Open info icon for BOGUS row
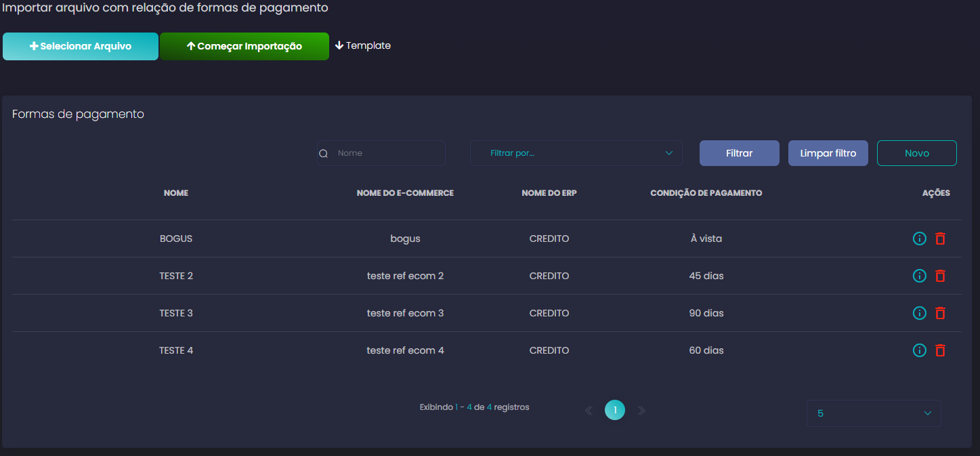This screenshot has height=456, width=980. point(920,239)
